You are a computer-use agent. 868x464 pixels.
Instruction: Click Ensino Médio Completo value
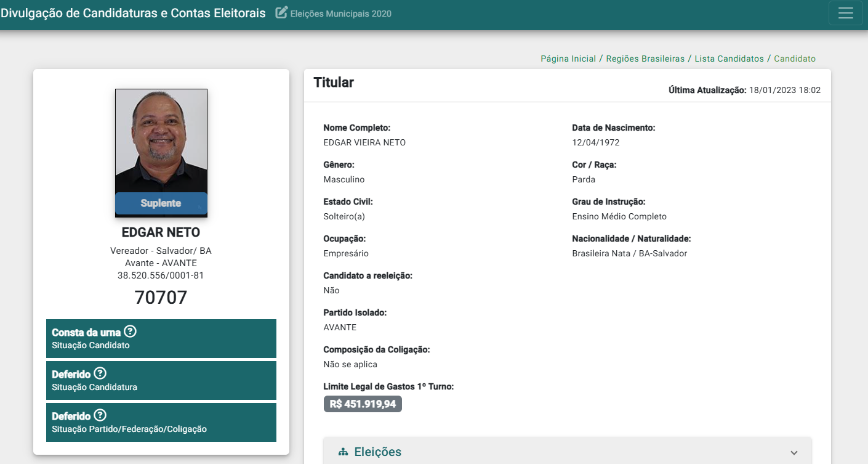click(x=619, y=216)
